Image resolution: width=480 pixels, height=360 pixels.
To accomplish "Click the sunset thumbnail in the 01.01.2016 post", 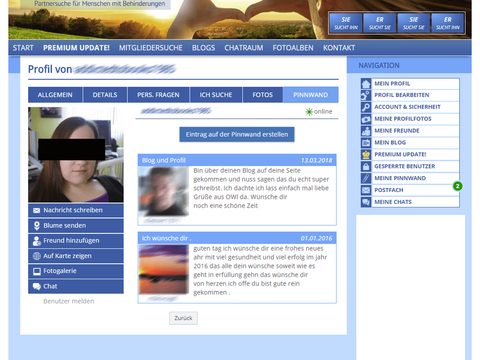I will click(x=163, y=270).
